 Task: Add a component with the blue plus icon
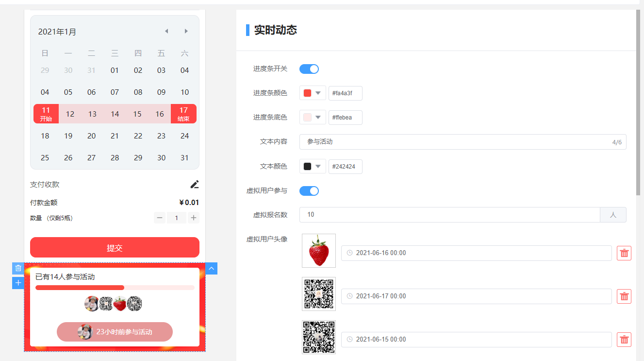point(18,283)
